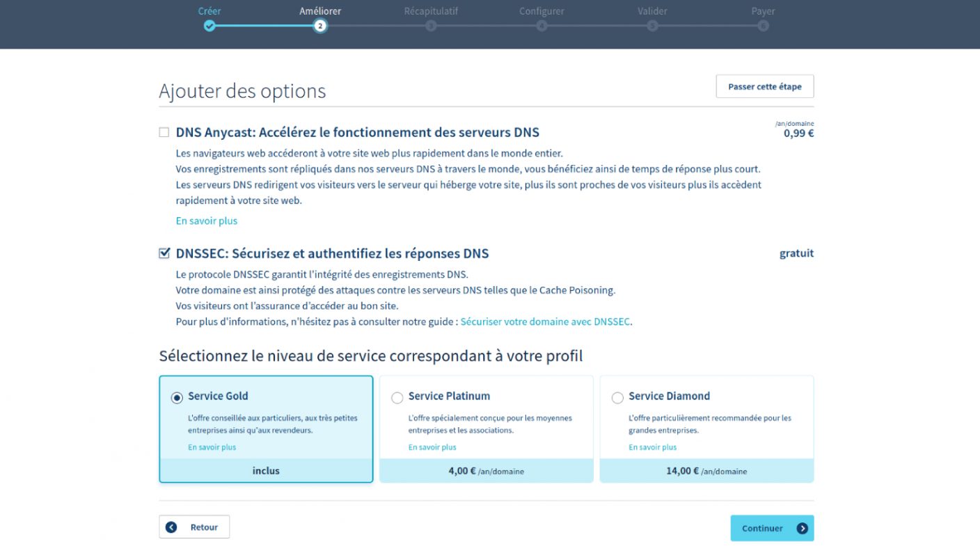Viewport: 980px width, 551px height.
Task: Open En savoir plus under DNS Anycast
Action: coord(207,221)
